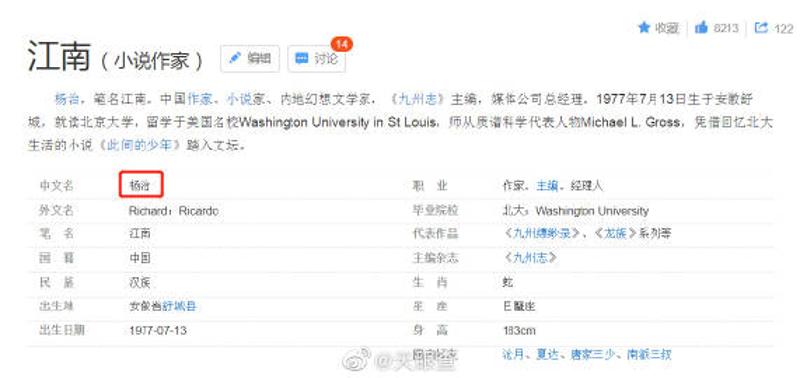
Task: Open the 杨治 link in the summary
Action: point(66,98)
